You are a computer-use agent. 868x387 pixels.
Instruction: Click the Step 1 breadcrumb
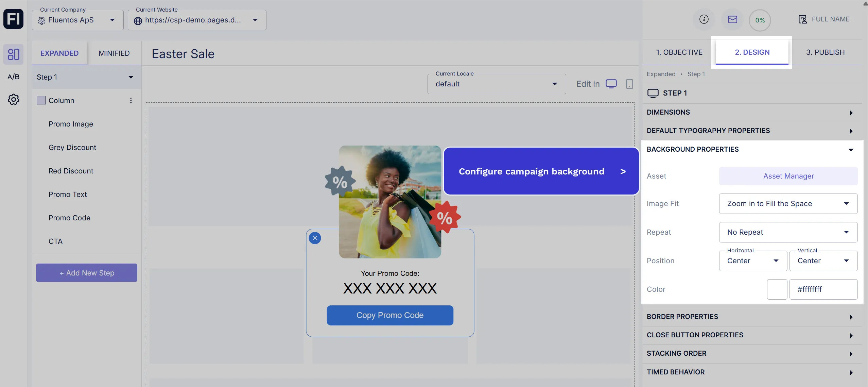pyautogui.click(x=696, y=74)
